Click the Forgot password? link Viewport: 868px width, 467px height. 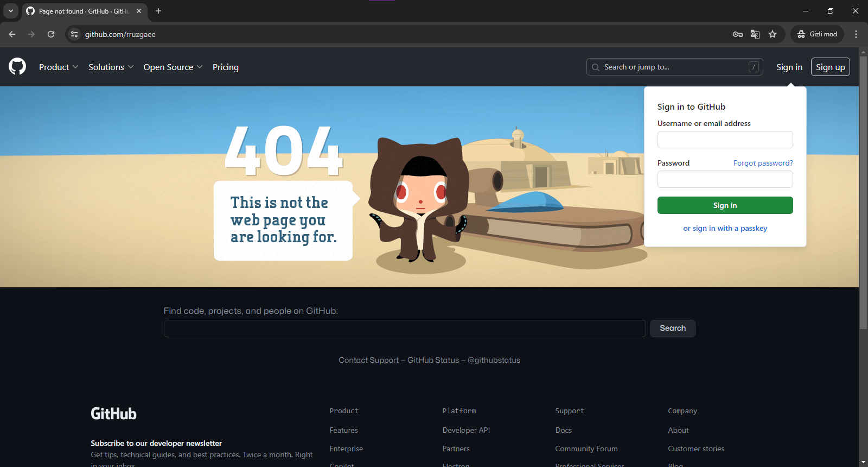[763, 163]
